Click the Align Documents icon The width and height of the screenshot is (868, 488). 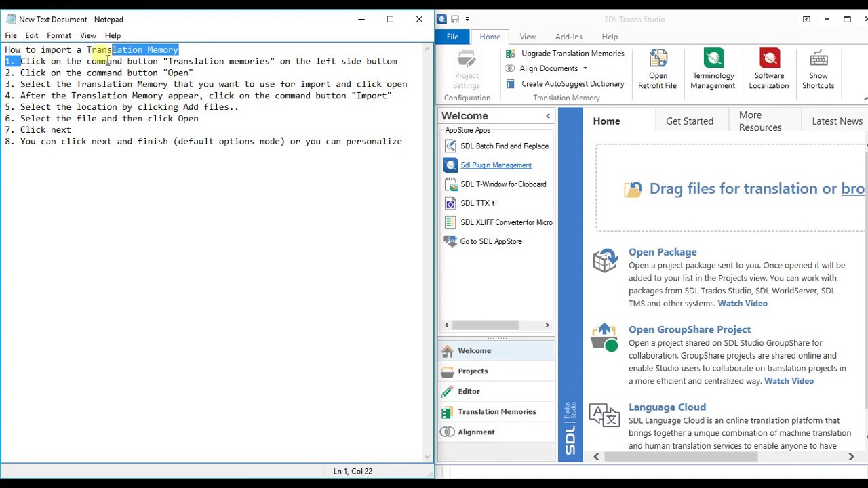pos(510,68)
